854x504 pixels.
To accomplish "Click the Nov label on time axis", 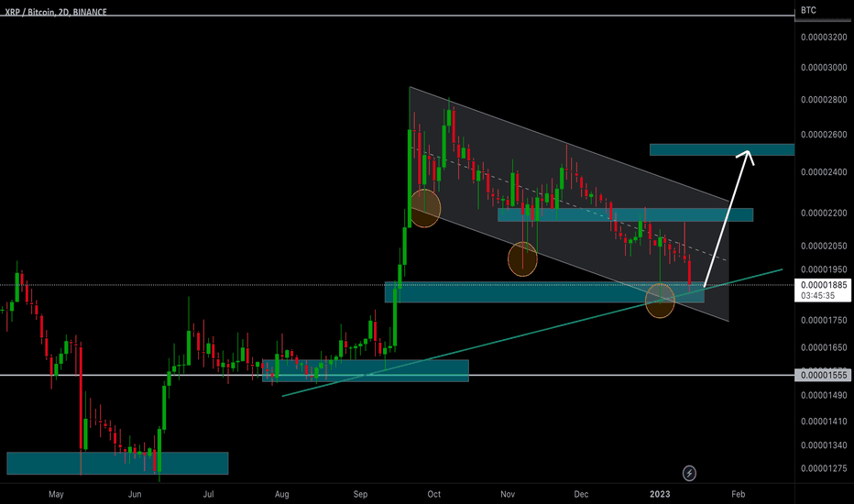I will (x=508, y=494).
